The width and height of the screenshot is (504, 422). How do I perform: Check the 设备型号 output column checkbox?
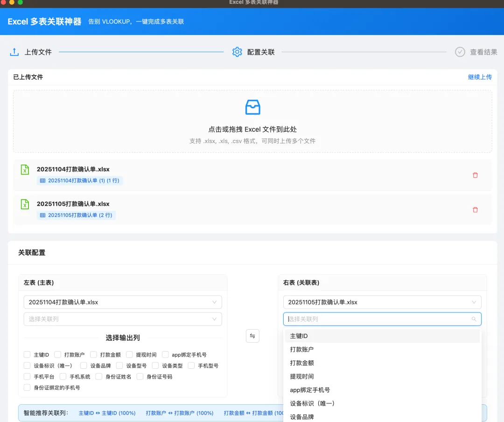click(x=119, y=366)
